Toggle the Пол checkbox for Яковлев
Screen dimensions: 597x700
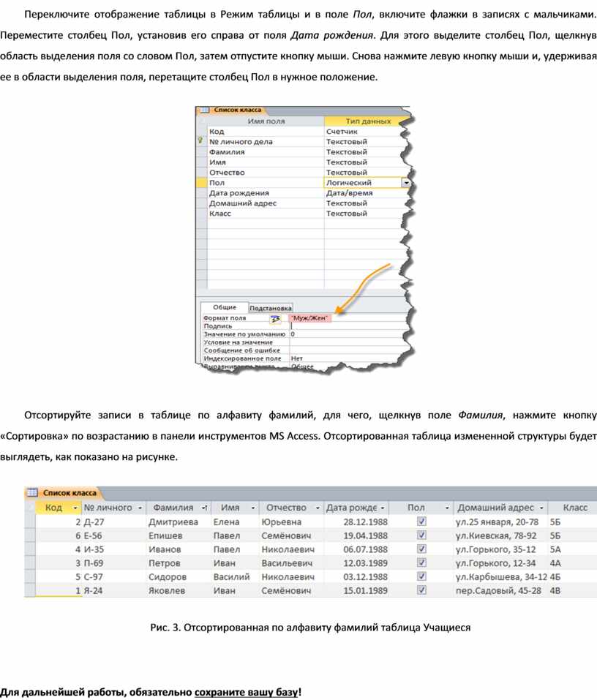421,590
